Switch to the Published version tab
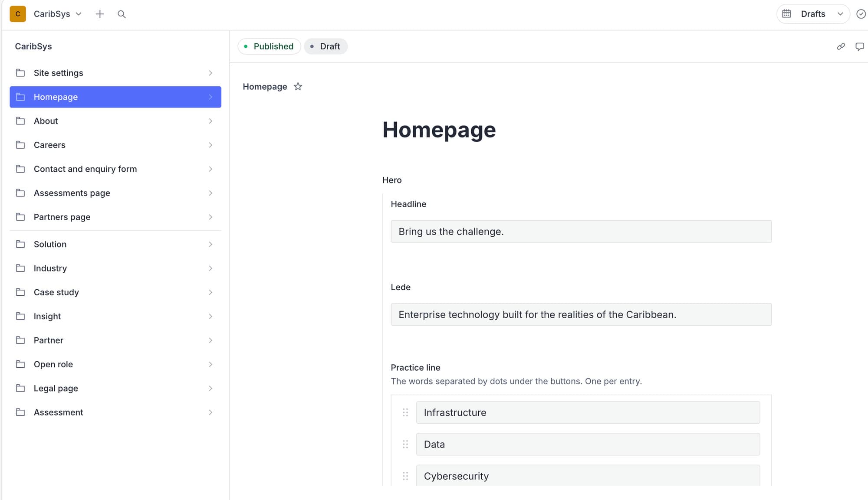This screenshot has width=868, height=500. point(269,46)
